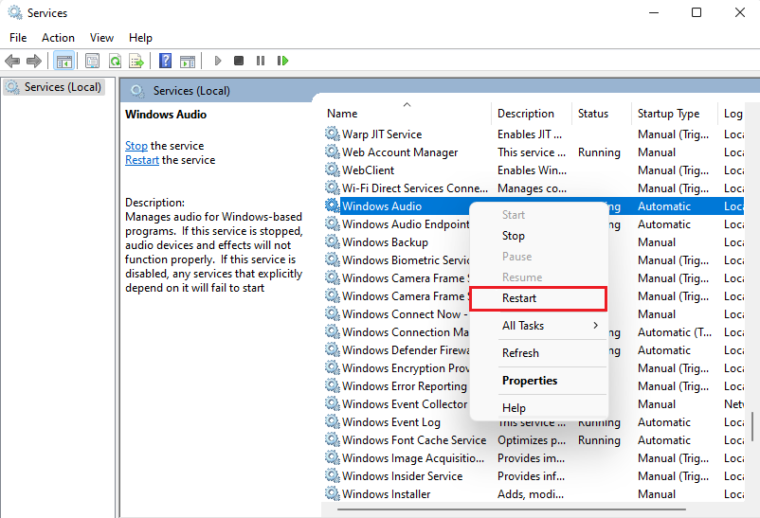Click Stop Service square icon
The image size is (760, 518).
click(238, 61)
